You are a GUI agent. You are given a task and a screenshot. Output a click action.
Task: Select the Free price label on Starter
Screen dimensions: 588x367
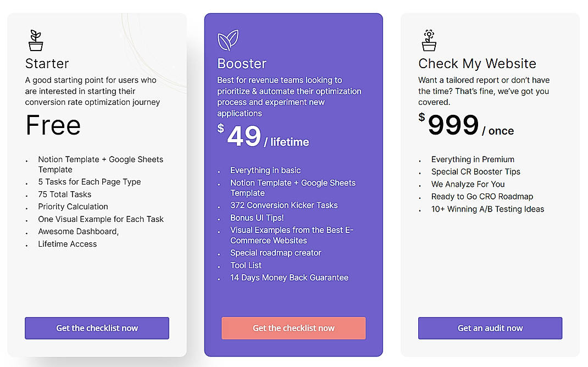[x=53, y=126]
